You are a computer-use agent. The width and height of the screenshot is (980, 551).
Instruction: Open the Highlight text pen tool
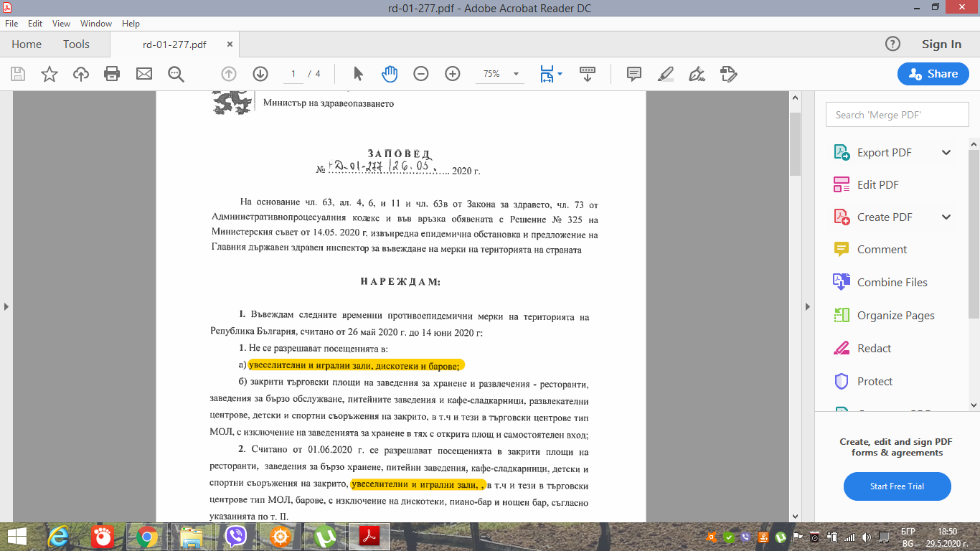coord(665,74)
